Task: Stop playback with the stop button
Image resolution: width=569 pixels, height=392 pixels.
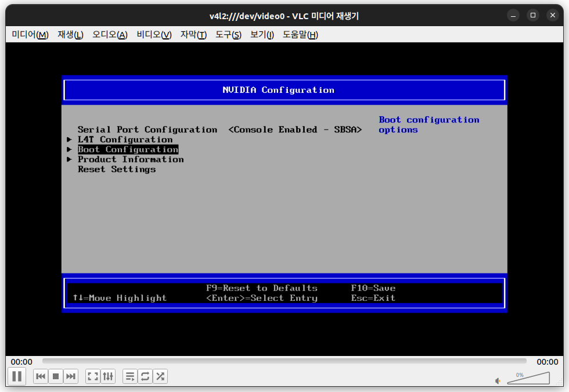Action: (x=56, y=376)
